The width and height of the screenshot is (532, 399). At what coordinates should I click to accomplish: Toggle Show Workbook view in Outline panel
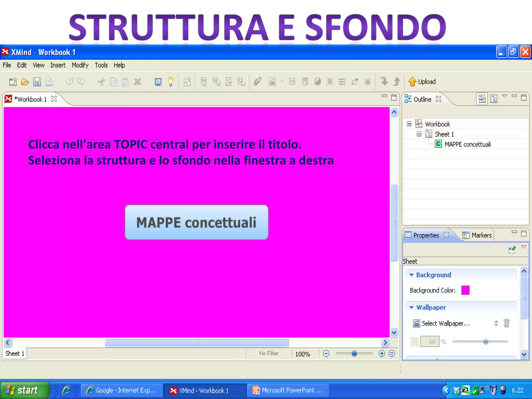tap(482, 99)
